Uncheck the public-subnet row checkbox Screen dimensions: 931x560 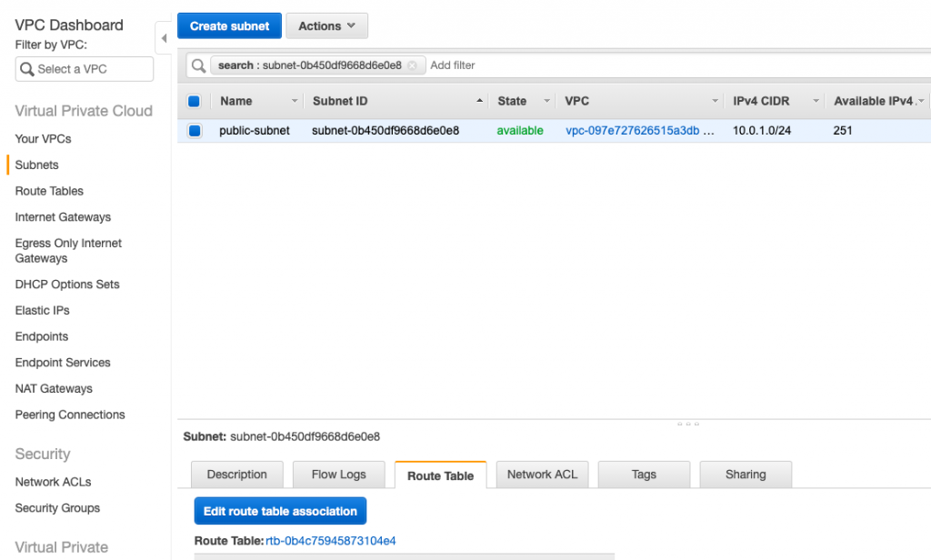(195, 131)
